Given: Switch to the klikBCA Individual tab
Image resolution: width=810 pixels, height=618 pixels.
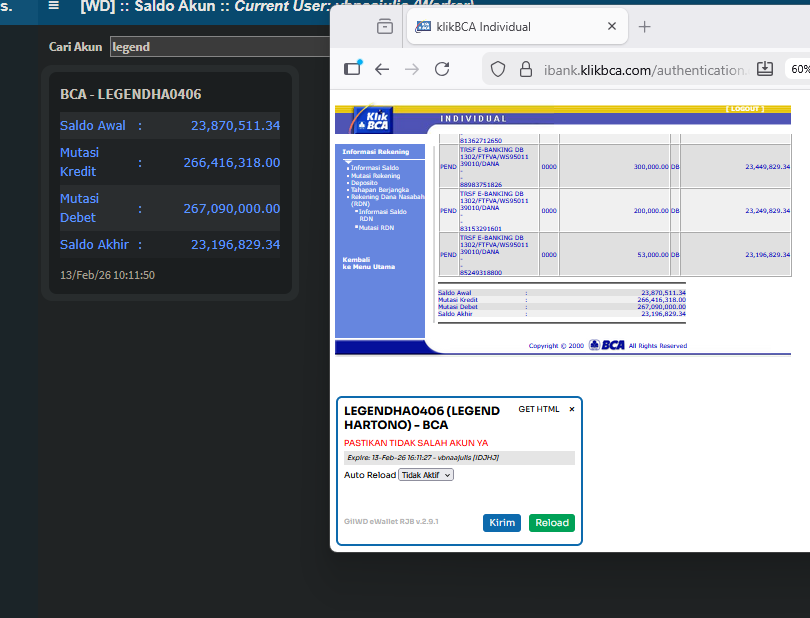Looking at the screenshot, I should click(517, 26).
